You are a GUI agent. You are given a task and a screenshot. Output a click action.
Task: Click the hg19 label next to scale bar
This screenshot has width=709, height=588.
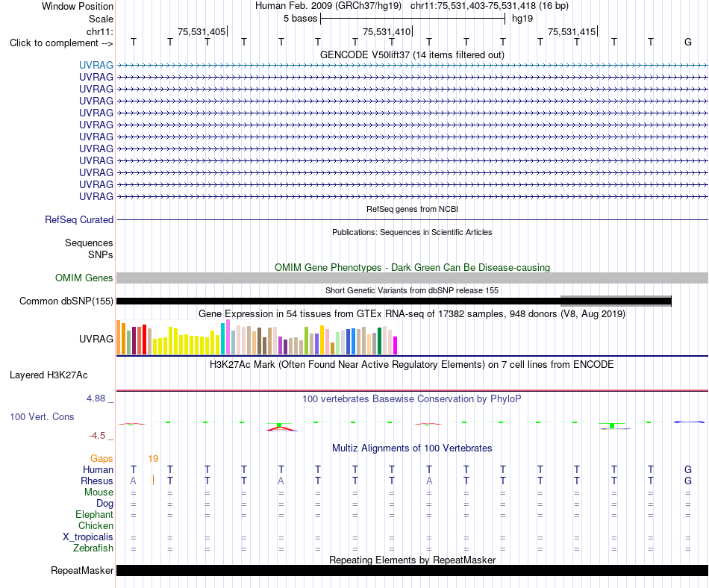(x=522, y=19)
